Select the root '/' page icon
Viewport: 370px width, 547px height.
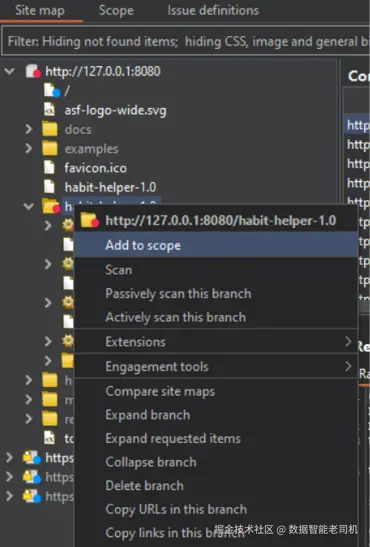[52, 91]
